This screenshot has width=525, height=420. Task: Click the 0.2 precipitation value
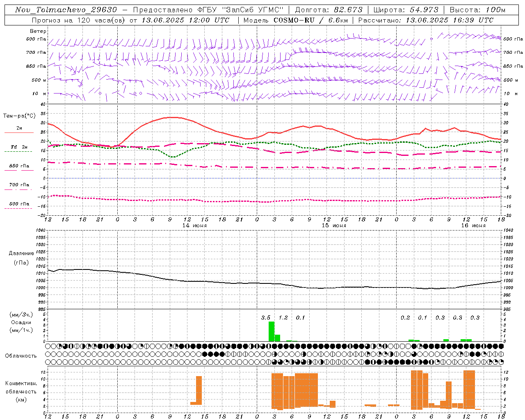[x=405, y=318]
